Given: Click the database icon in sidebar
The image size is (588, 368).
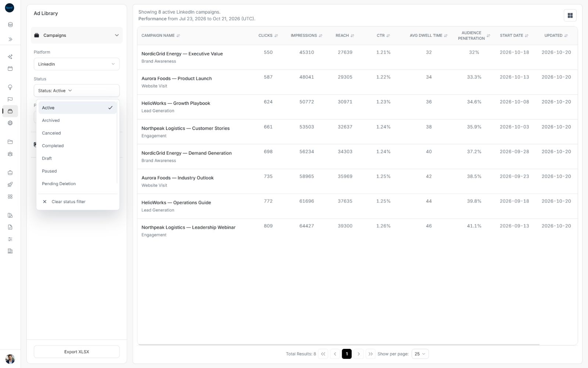Looking at the screenshot, I should point(10,25).
